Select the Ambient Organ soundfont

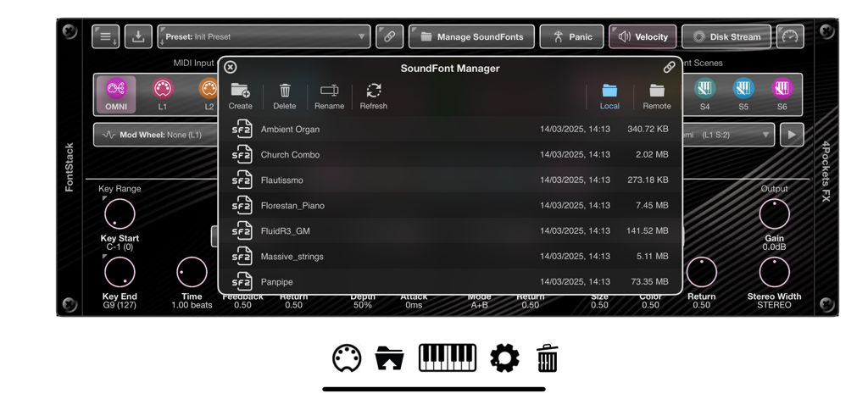(449, 129)
